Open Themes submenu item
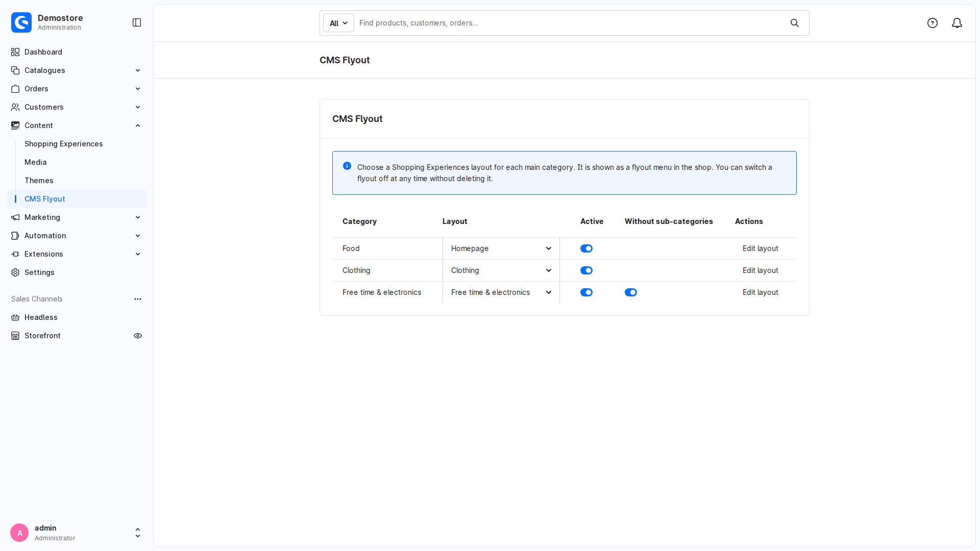This screenshot has width=980, height=551. click(x=39, y=181)
